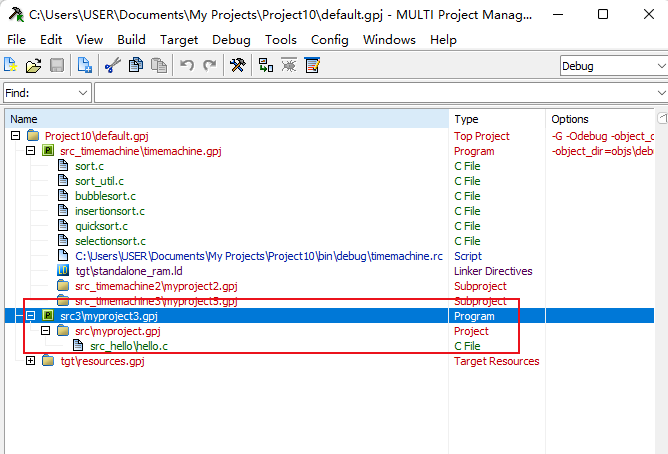Click the Debug bug icon
668x454 pixels.
click(289, 66)
